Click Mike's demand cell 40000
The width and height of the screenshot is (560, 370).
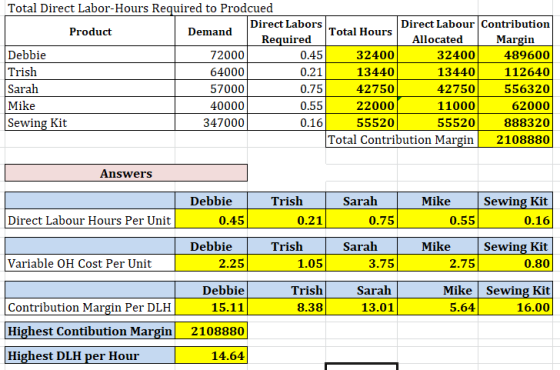pos(211,105)
